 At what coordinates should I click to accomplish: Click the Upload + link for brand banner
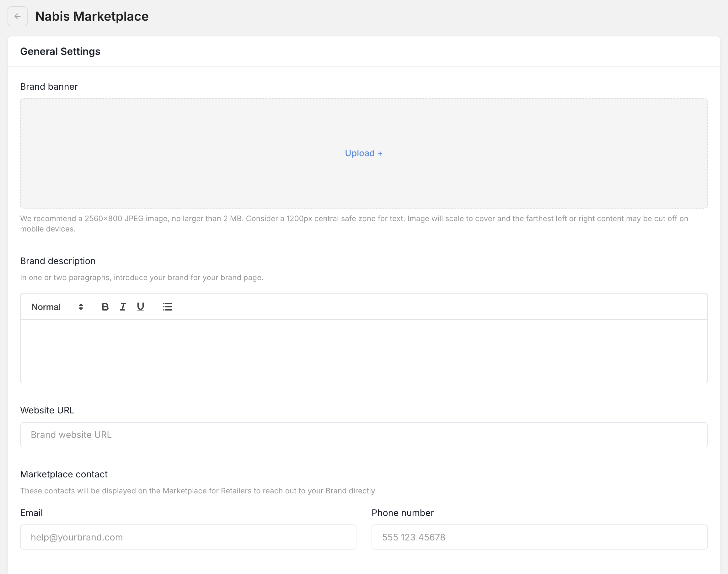click(x=364, y=153)
